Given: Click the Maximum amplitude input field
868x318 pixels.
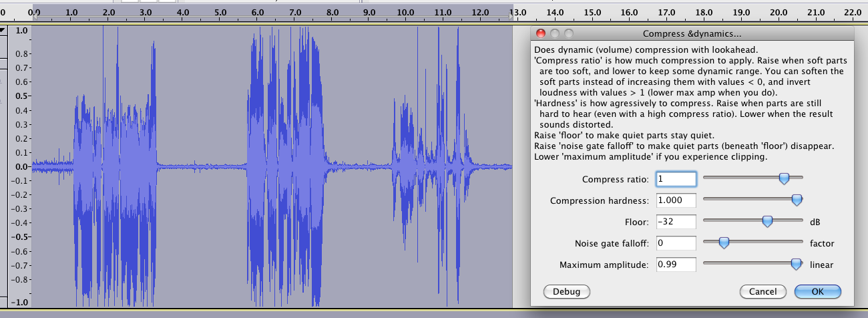Looking at the screenshot, I should (x=676, y=265).
